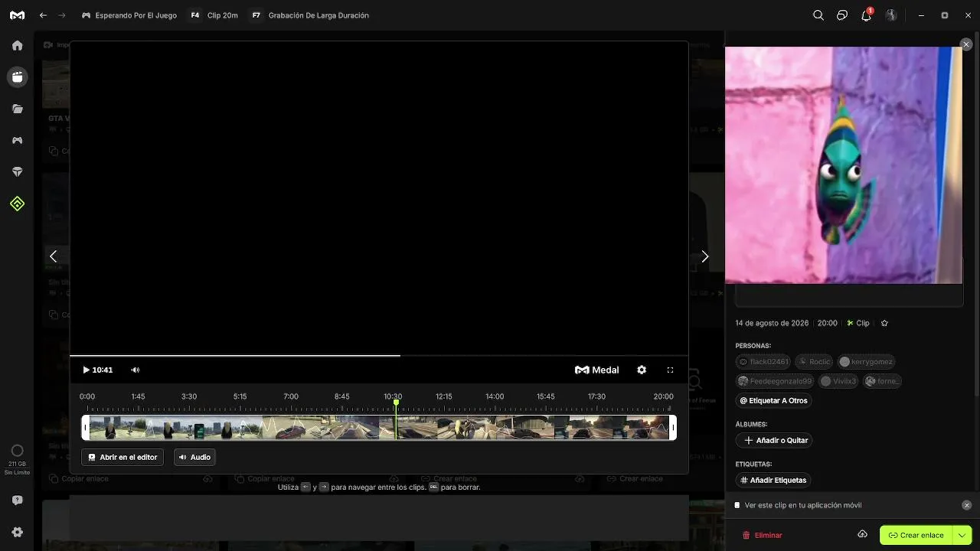Play the video at 10:41
Image resolution: width=980 pixels, height=551 pixels.
point(86,370)
